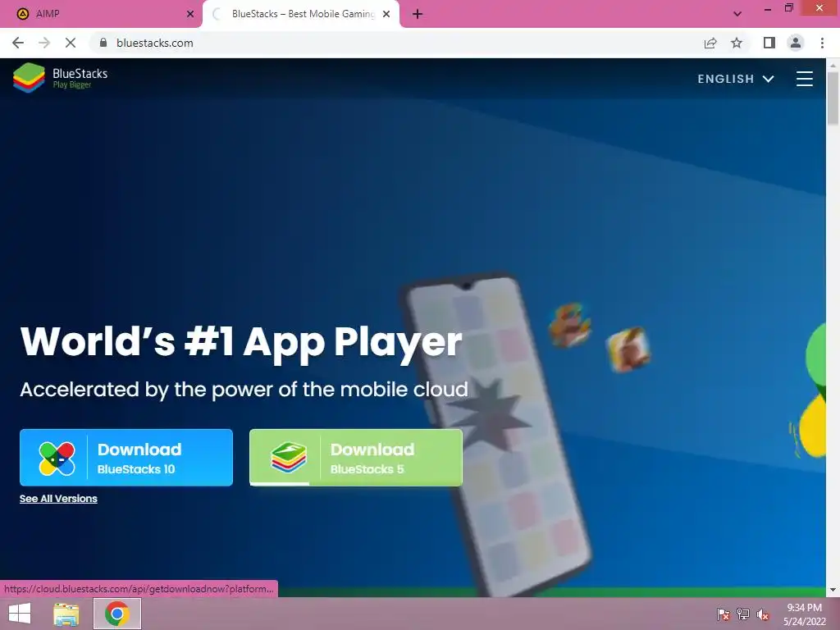Stop loading the page
Image resolution: width=840 pixels, height=630 pixels.
click(71, 43)
